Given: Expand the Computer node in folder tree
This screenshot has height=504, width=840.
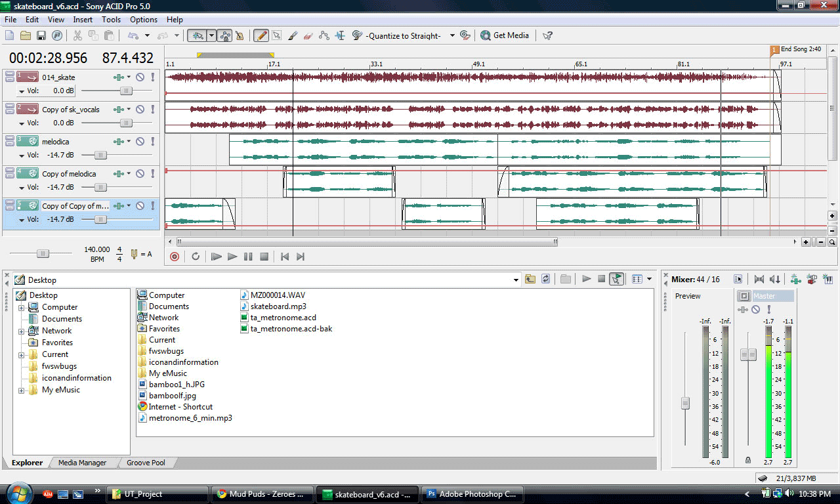Looking at the screenshot, I should 22,307.
